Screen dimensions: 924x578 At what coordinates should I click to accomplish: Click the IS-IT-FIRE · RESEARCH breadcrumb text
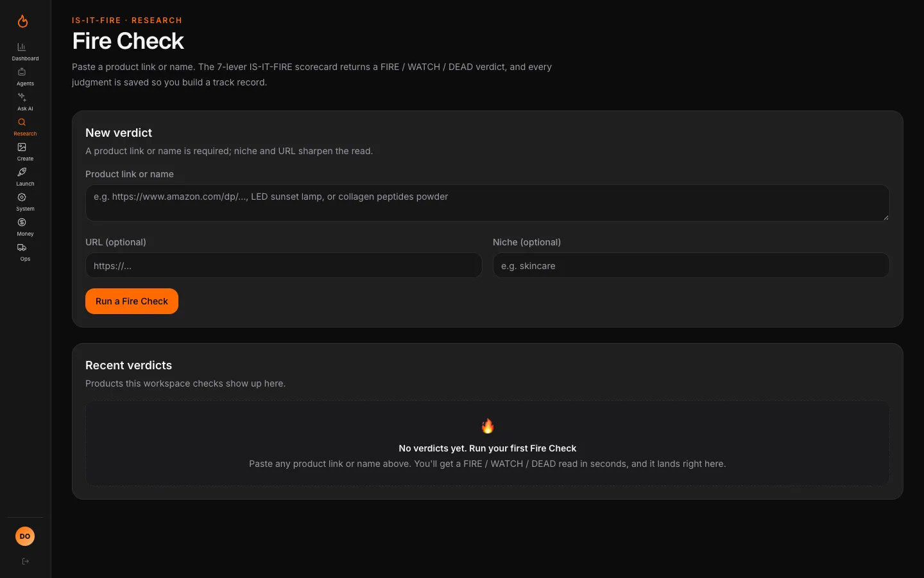(127, 21)
